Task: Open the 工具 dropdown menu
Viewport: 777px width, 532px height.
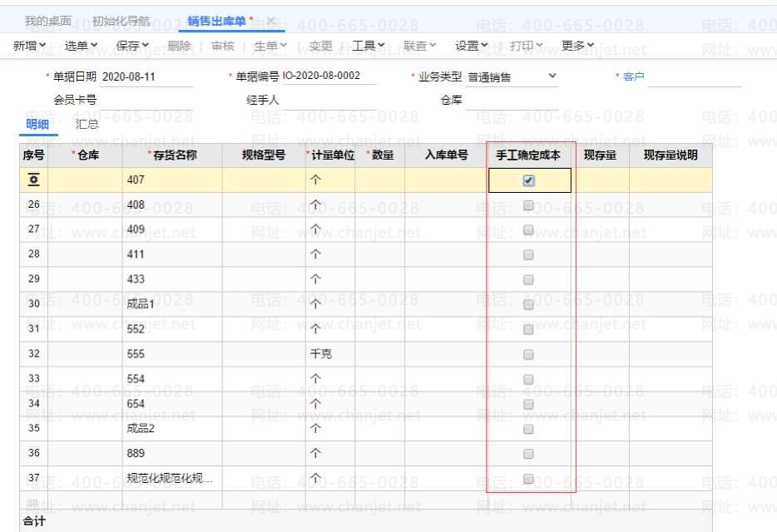Action: 369,46
